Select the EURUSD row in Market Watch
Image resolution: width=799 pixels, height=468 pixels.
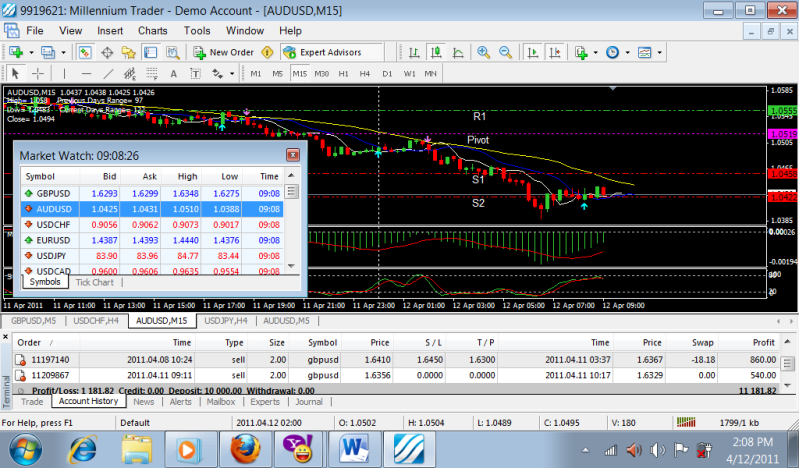coord(152,240)
